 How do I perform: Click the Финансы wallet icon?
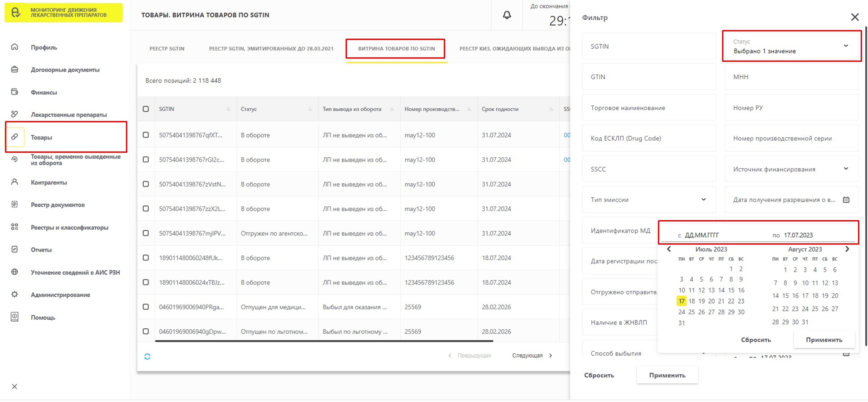tap(15, 92)
